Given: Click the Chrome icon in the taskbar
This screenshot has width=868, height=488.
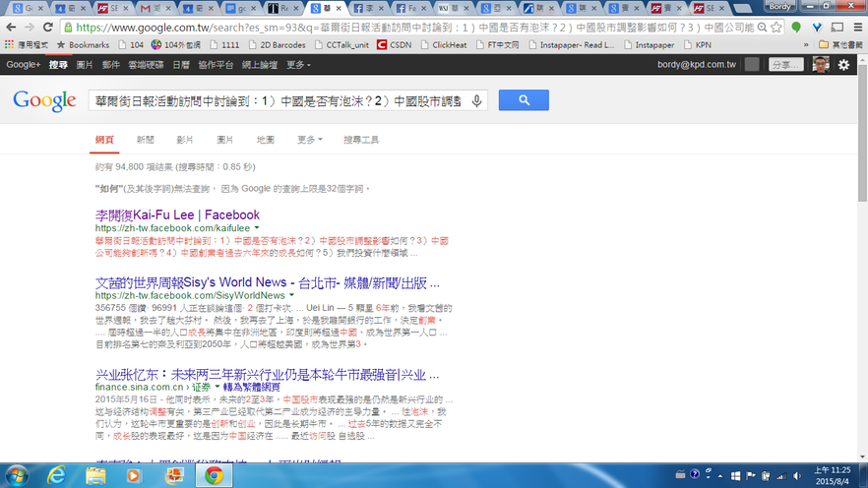Looking at the screenshot, I should [x=214, y=476].
